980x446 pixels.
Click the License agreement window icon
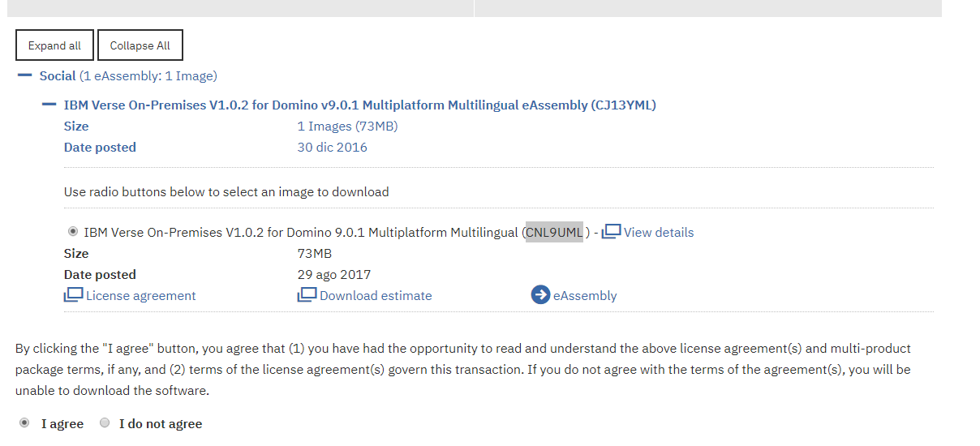tap(74, 295)
